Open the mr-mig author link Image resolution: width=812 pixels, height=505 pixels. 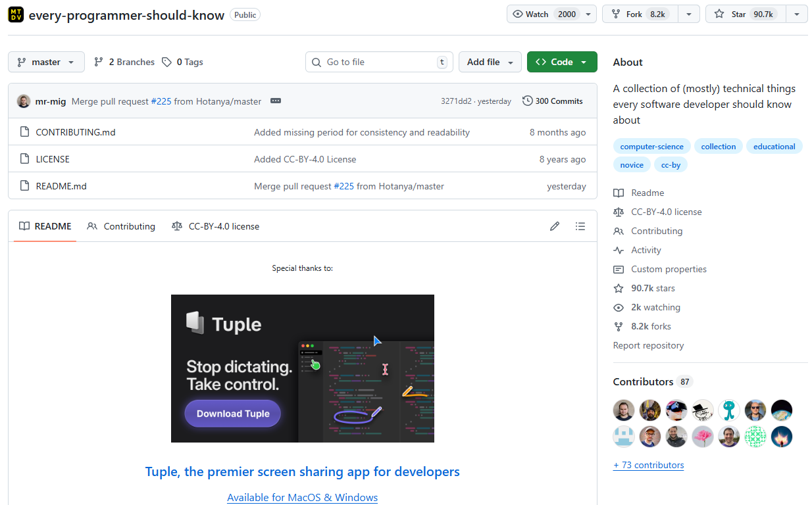click(51, 101)
